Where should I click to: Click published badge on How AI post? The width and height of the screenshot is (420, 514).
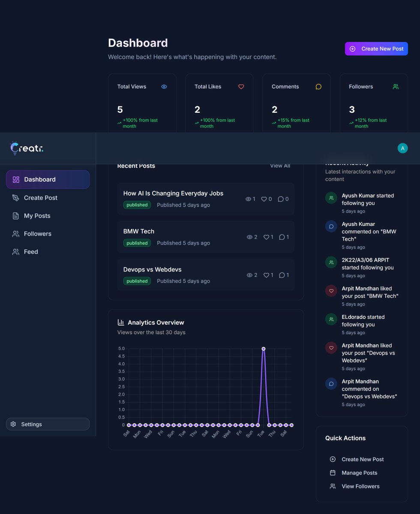(137, 205)
